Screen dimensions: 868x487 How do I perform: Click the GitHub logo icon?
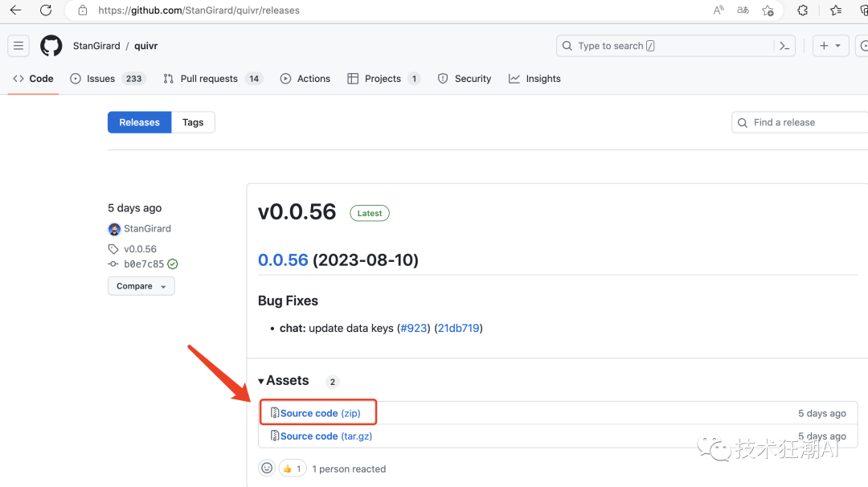51,46
